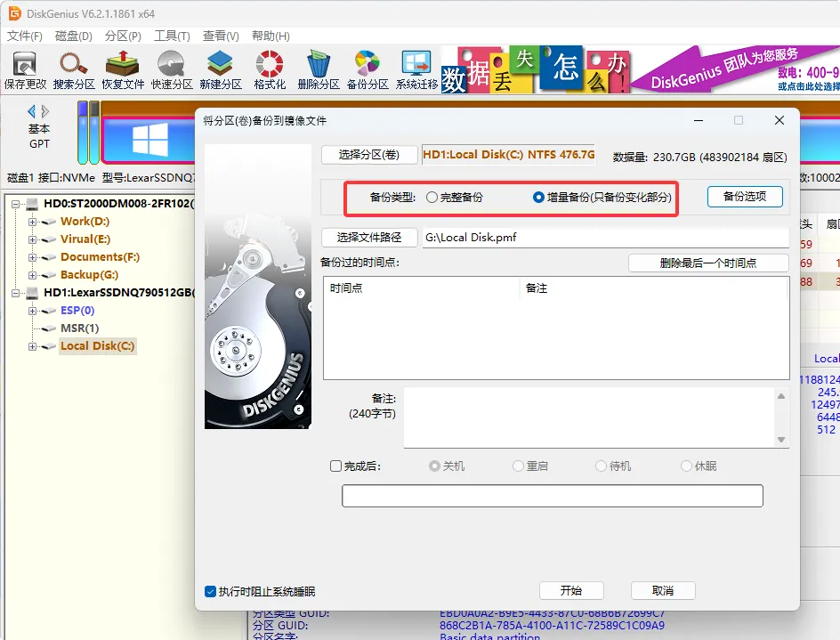This screenshot has height=640, width=840.
Task: Select the Format (格式化) tool icon
Action: (270, 69)
